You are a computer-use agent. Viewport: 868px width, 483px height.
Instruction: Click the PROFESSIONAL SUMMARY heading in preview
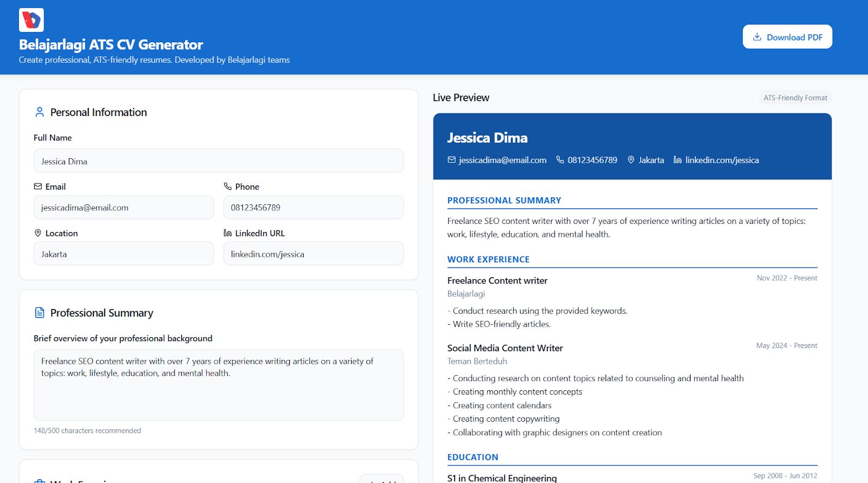(504, 201)
